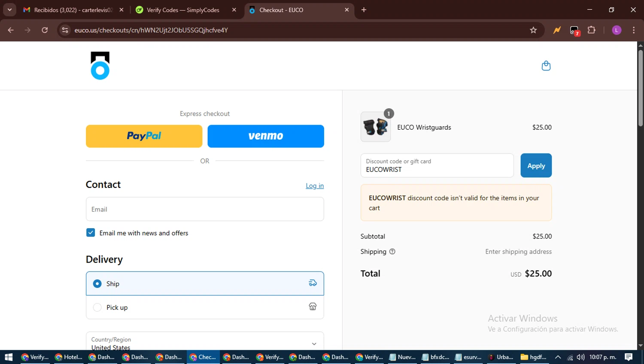Click into the Email input field

point(205,209)
